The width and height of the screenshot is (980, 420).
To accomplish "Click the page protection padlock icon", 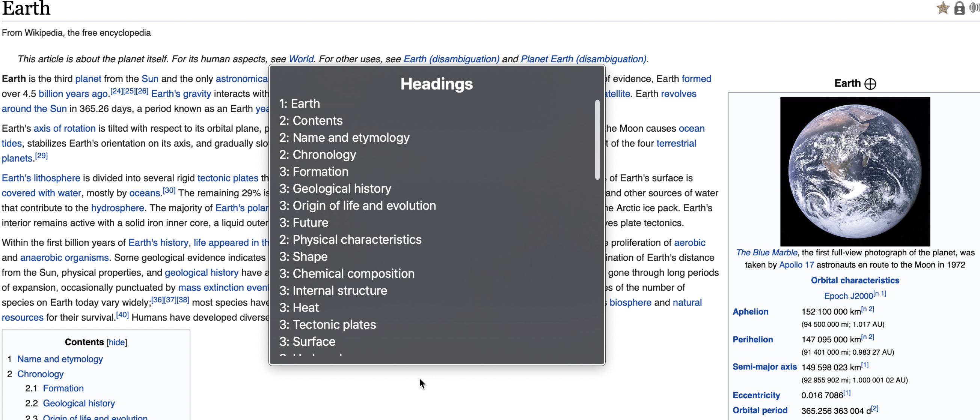I will point(959,8).
